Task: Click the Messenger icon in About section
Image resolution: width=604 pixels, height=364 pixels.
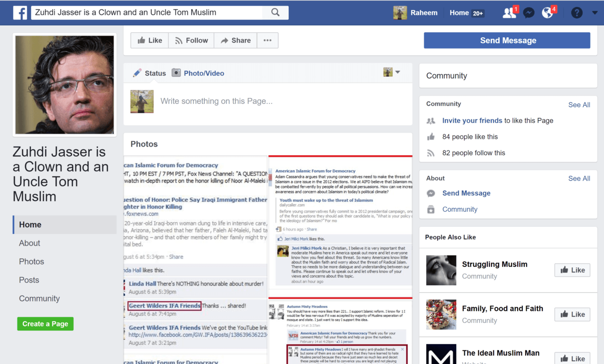Action: [430, 193]
